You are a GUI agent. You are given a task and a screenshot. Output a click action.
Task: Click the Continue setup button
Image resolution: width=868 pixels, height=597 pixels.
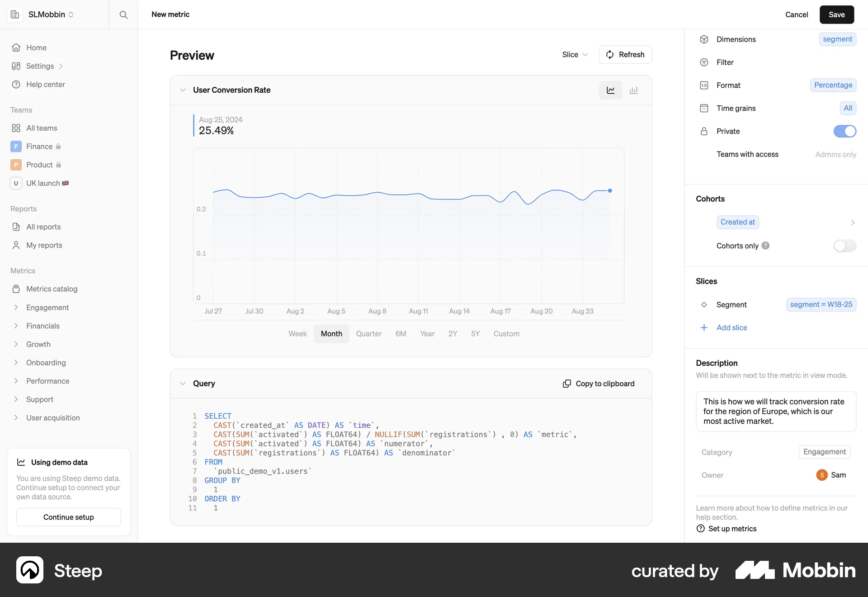pyautogui.click(x=69, y=517)
